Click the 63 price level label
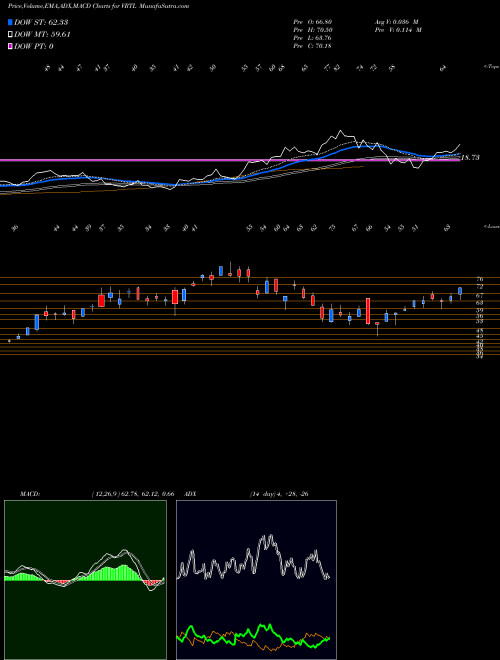The width and height of the screenshot is (500, 660). [479, 302]
